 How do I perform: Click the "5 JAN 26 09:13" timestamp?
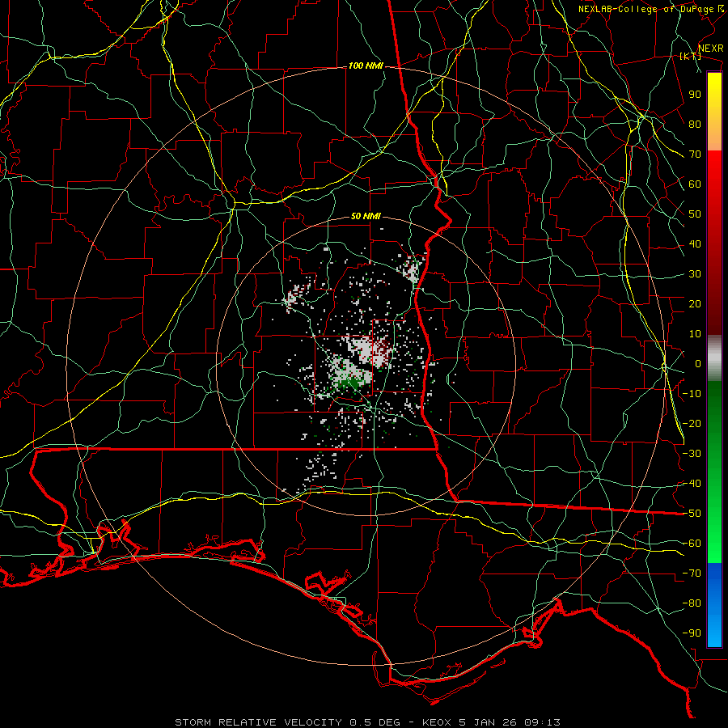click(x=510, y=722)
